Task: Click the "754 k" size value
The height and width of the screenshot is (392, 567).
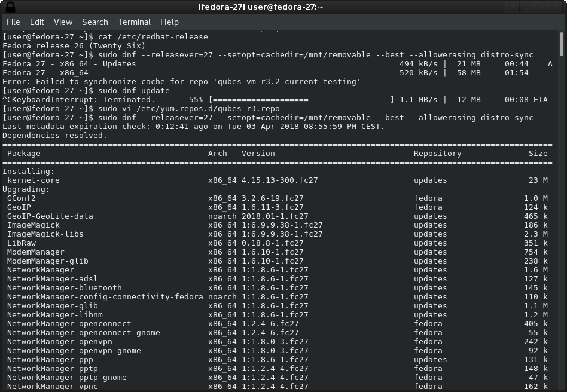Action: tap(535, 252)
